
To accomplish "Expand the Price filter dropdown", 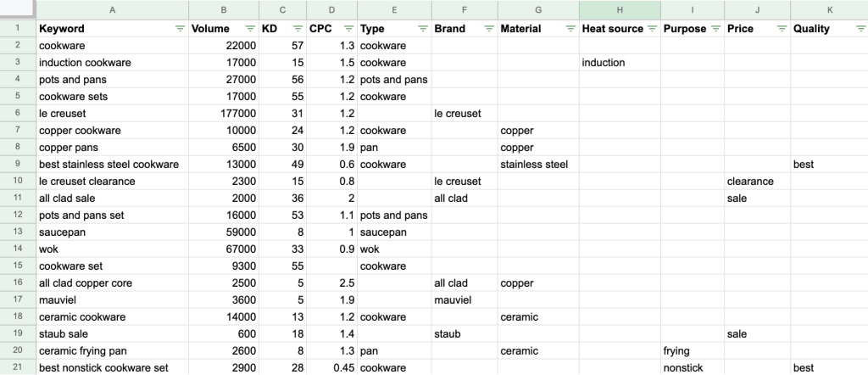I will [x=780, y=29].
